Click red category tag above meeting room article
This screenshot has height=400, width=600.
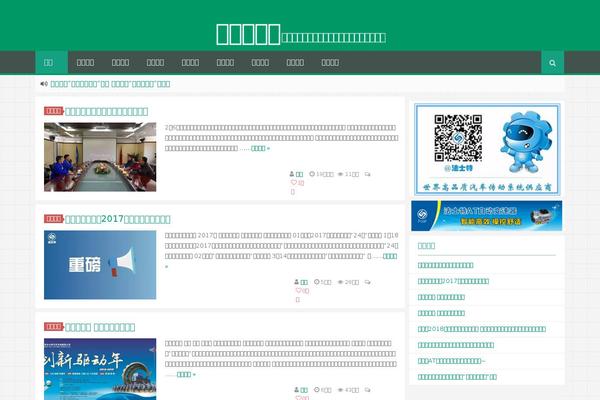(54, 111)
